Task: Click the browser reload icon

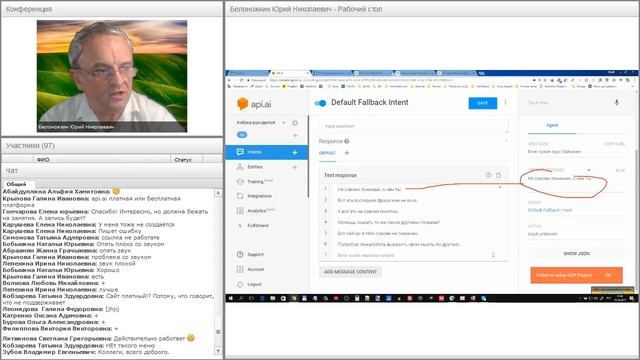Action: (x=242, y=80)
